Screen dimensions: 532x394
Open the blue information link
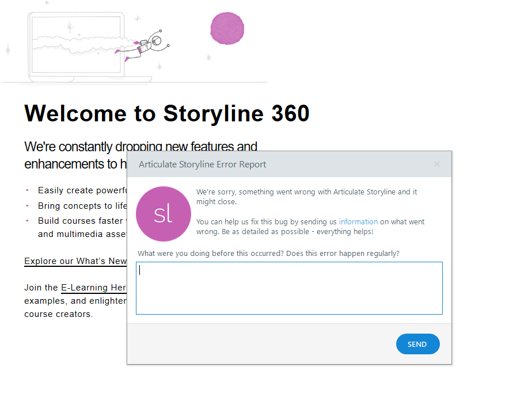tap(358, 221)
